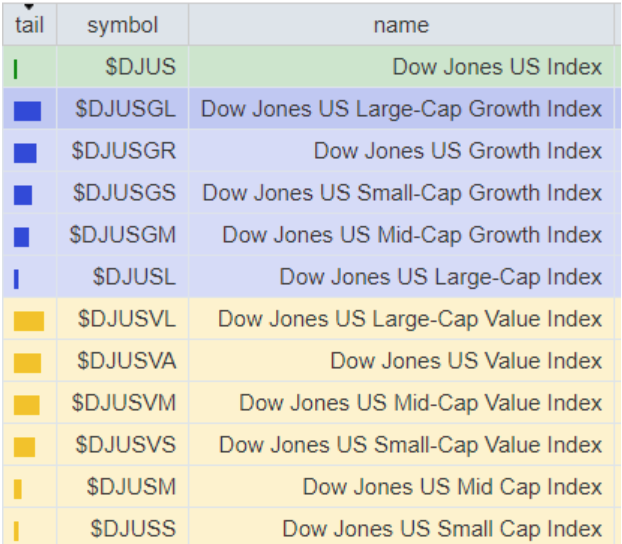This screenshot has width=622, height=544.
Task: Select the $DJUSVA symbol cell
Action: tap(126, 361)
